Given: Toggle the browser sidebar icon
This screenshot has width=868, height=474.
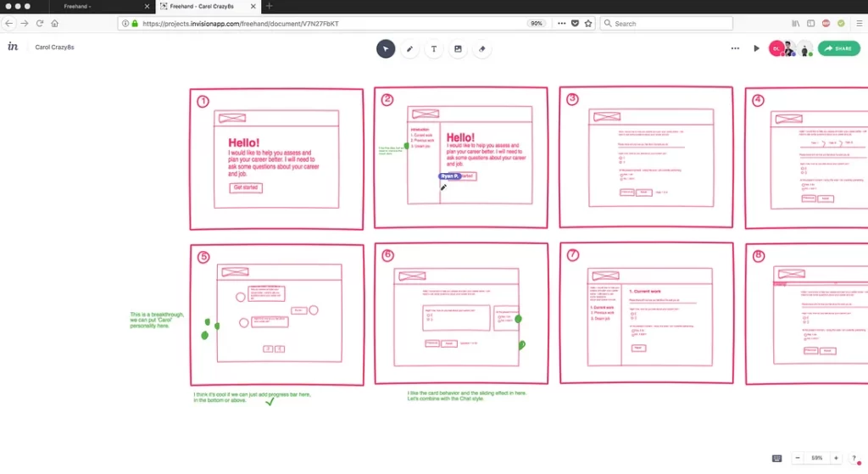Looking at the screenshot, I should click(810, 23).
